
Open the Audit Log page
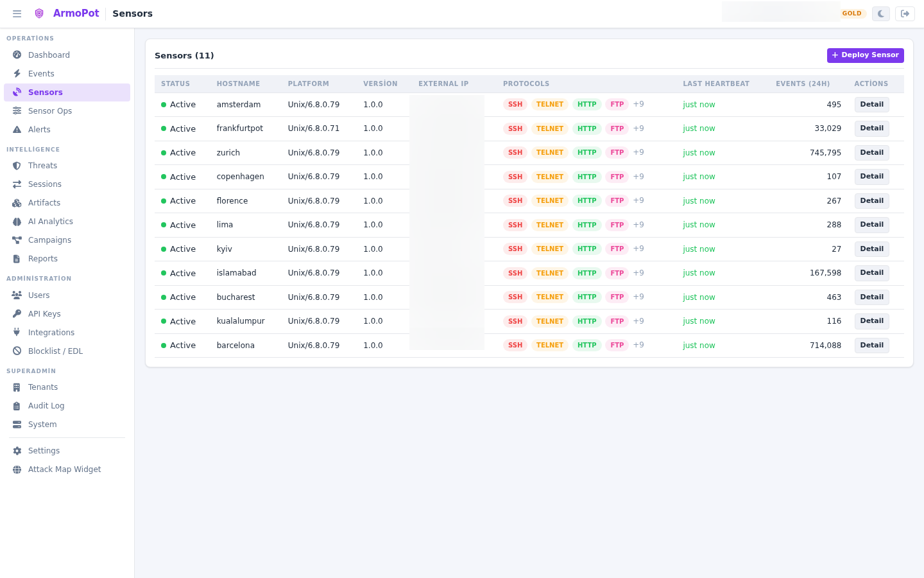67,406
